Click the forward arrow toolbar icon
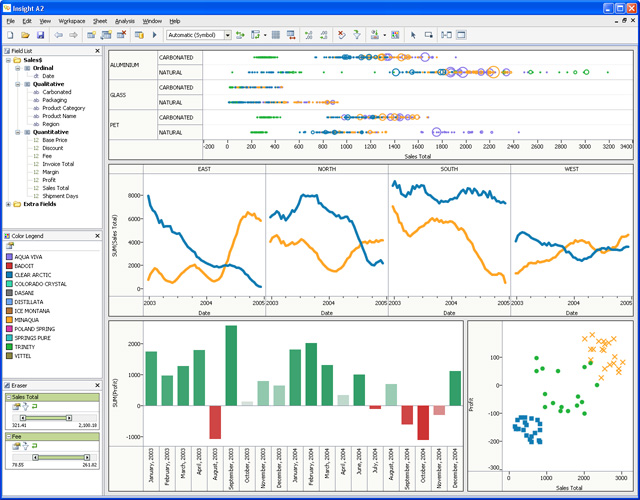This screenshot has width=640, height=500. (x=71, y=35)
